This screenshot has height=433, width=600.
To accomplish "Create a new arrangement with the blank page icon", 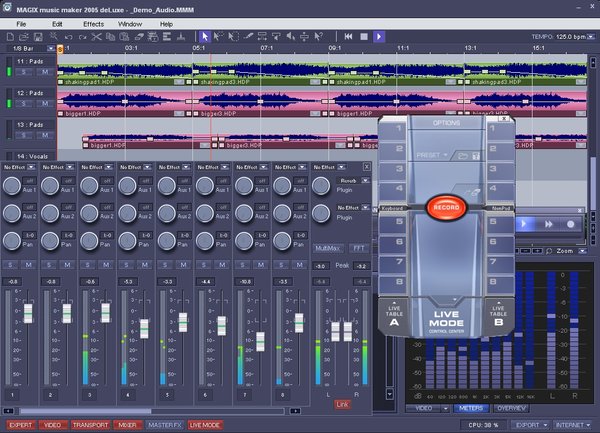I will [10, 37].
